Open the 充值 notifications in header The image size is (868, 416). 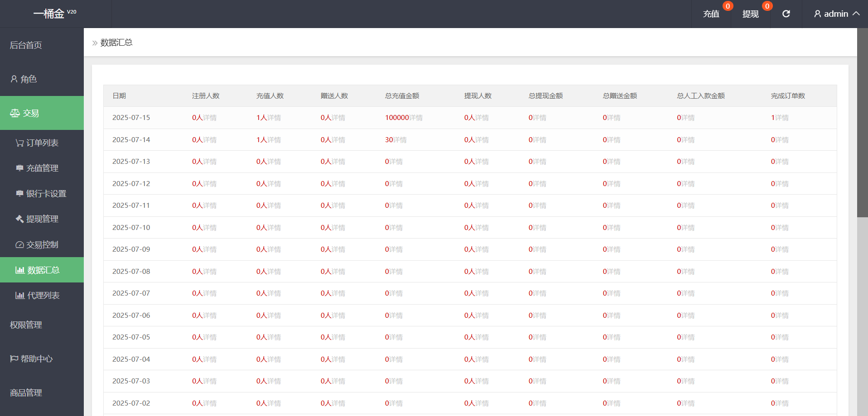[x=711, y=14]
